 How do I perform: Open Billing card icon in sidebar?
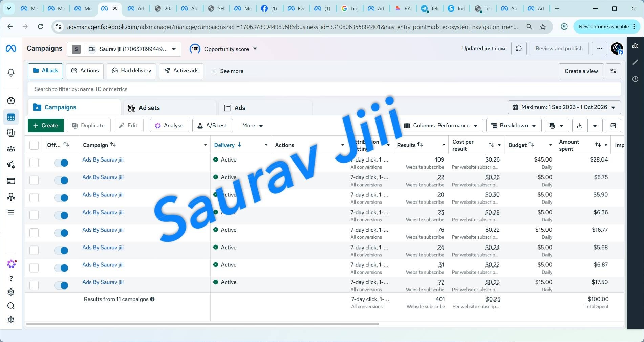[11, 181]
